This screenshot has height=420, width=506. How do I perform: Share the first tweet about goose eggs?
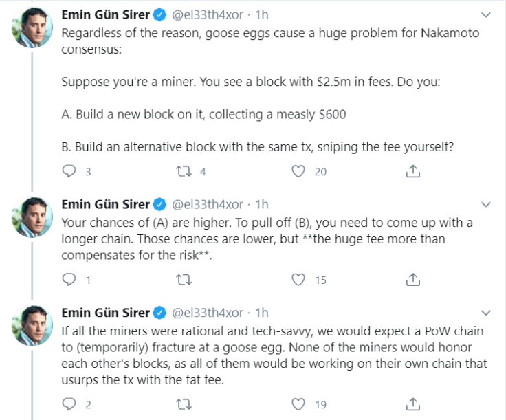[413, 171]
